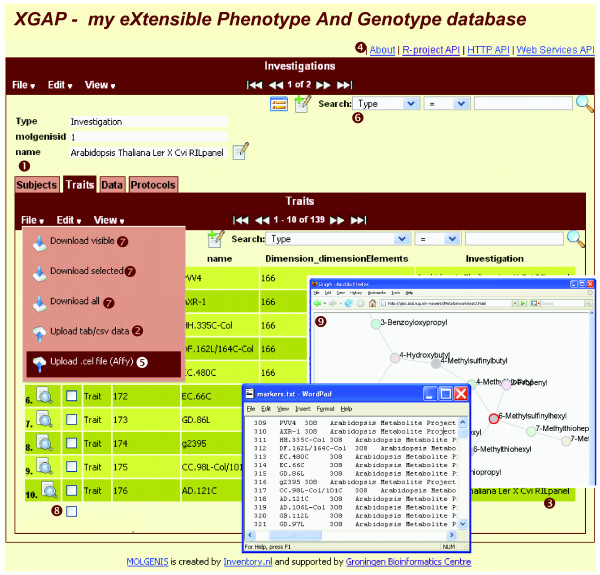This screenshot has height=575, width=600.
Task: View details for row 10 trait AD.121C
Action: coord(44,490)
